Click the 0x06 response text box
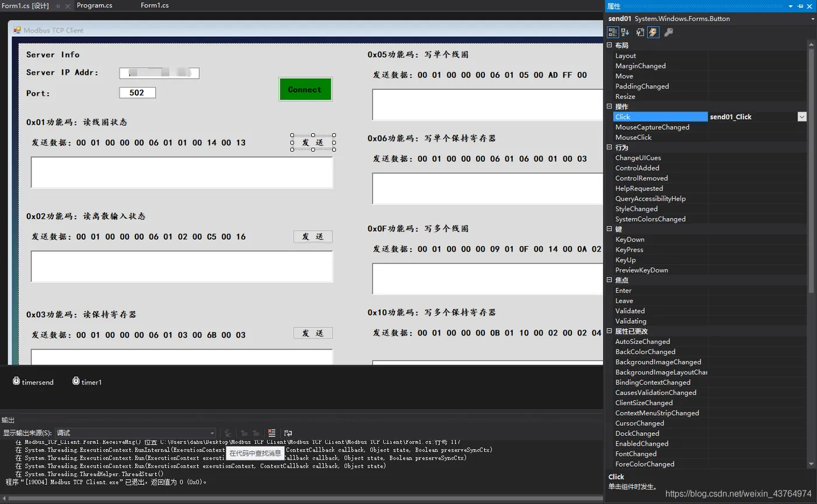817x504 pixels. point(487,188)
